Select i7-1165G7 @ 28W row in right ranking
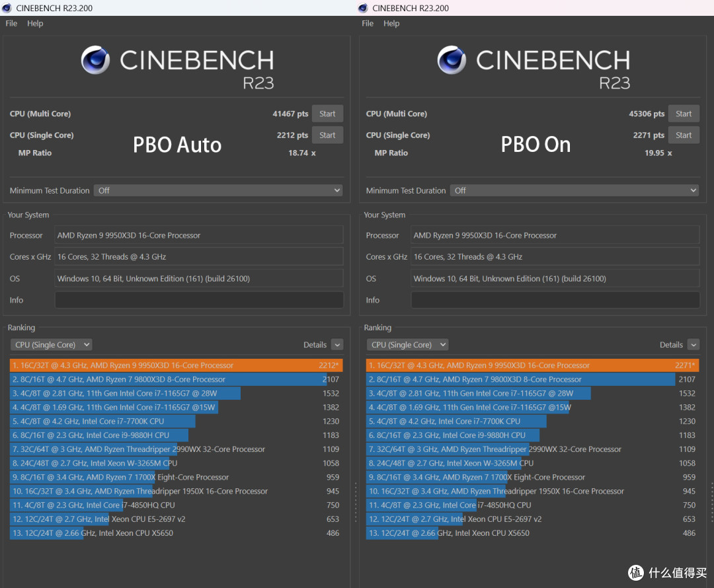The height and width of the screenshot is (588, 714). tap(532, 393)
